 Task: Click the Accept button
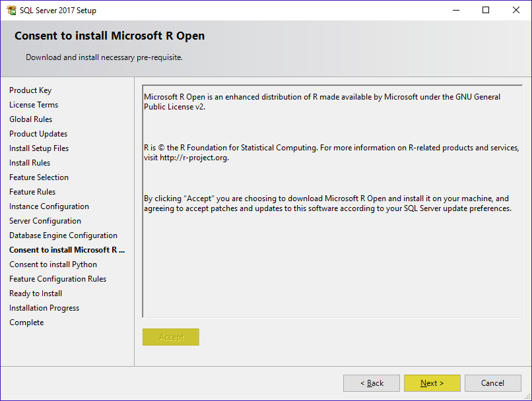(171, 337)
